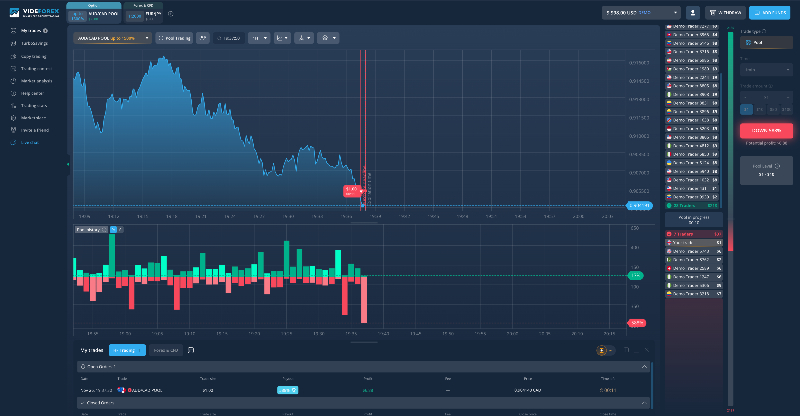
Task: Select the Put trade type option
Action: click(753, 44)
